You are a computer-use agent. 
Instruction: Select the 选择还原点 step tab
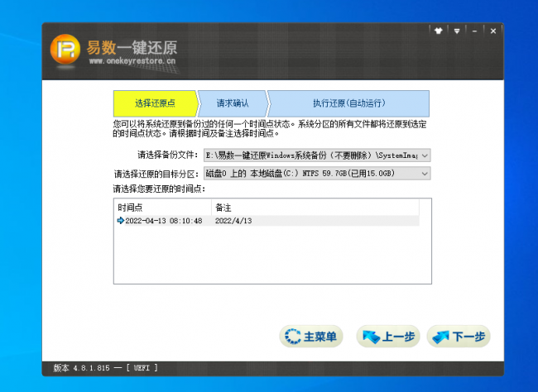click(156, 103)
